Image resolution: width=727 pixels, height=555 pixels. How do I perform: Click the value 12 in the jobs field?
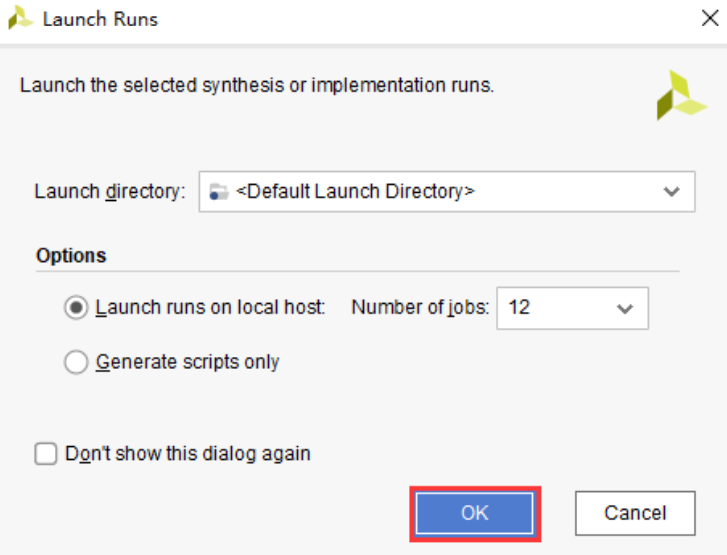tap(519, 308)
